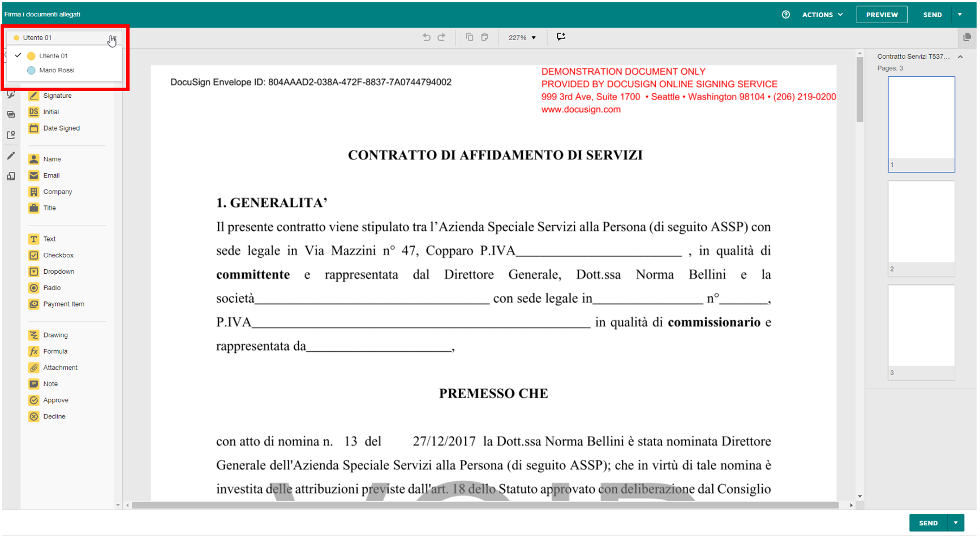
Task: Click the 'PREMESSO CHE' heading
Action: [493, 394]
